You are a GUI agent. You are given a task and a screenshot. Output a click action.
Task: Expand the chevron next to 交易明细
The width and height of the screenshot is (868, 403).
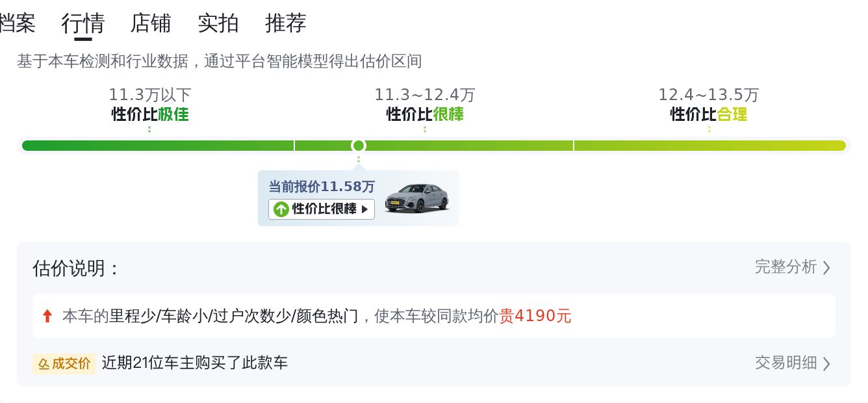click(x=827, y=363)
